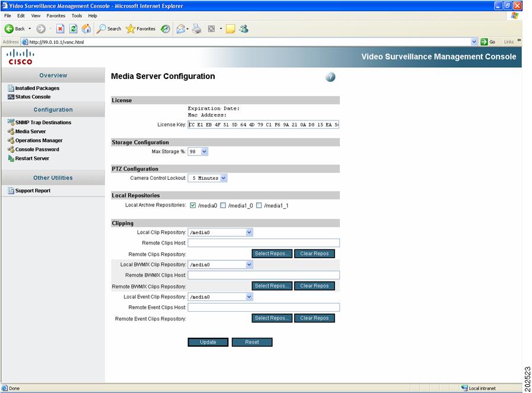532x393 pixels.
Task: Click the Messenger people icon
Action: tap(244, 29)
